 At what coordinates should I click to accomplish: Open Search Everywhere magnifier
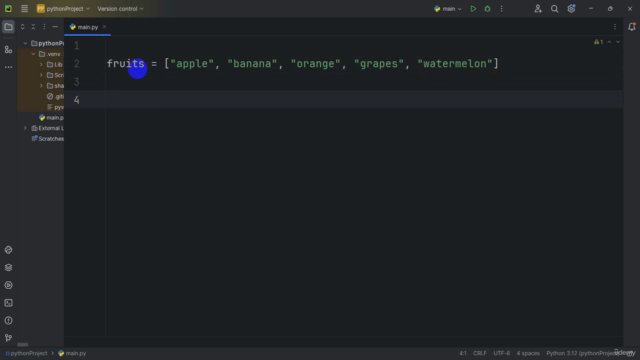[x=554, y=9]
